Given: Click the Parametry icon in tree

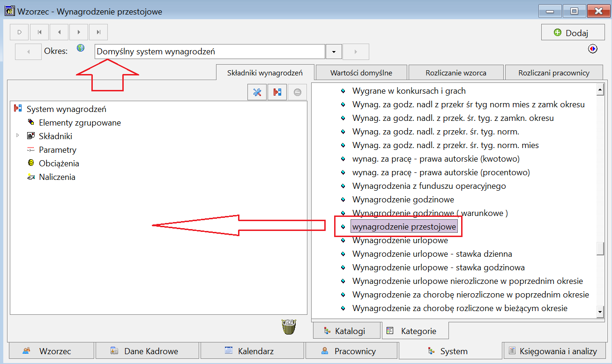Looking at the screenshot, I should coord(31,149).
